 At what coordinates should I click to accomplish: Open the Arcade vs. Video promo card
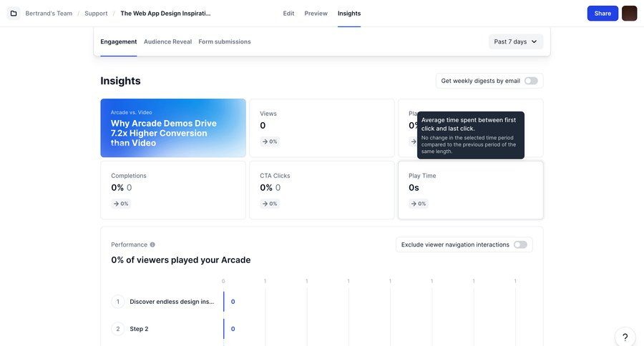[173, 128]
